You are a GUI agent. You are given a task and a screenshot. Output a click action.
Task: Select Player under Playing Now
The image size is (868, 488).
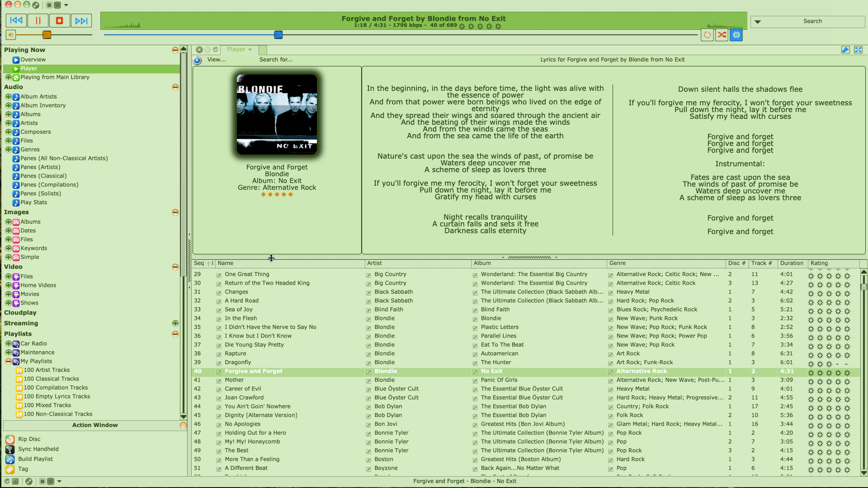[x=91, y=69]
